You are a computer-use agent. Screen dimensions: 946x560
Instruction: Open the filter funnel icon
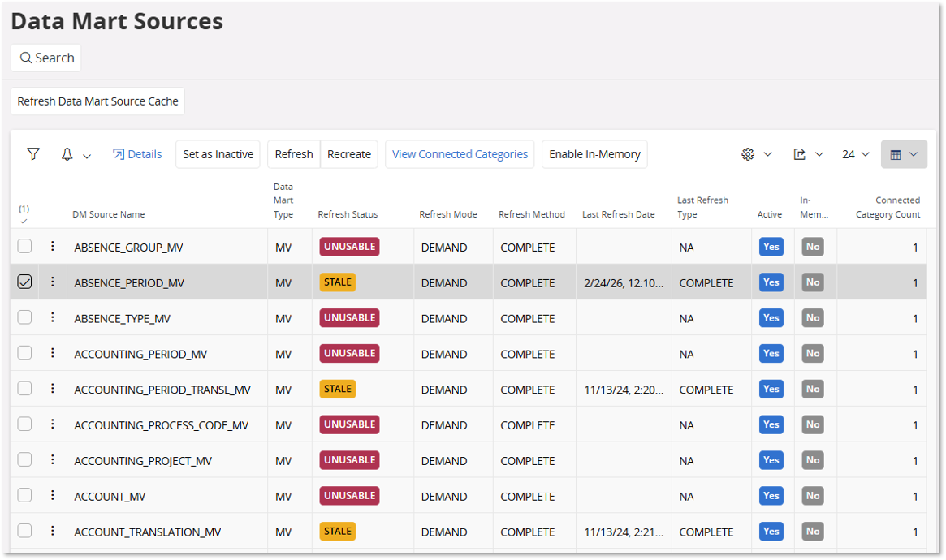pyautogui.click(x=33, y=154)
